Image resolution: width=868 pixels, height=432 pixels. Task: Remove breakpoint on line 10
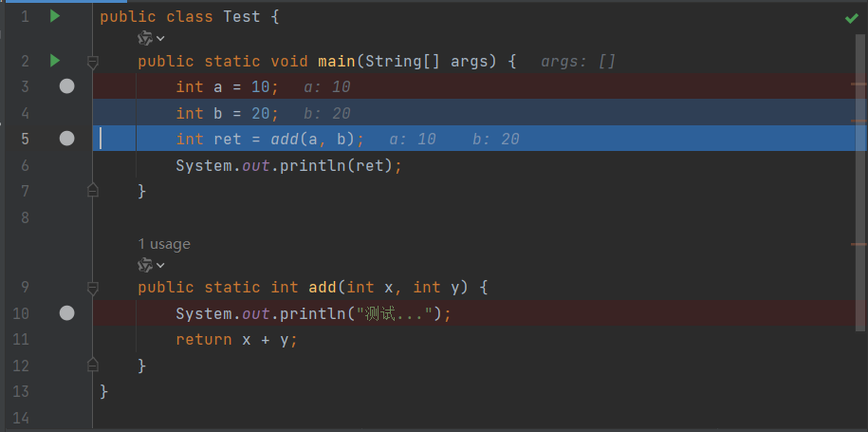[67, 313]
